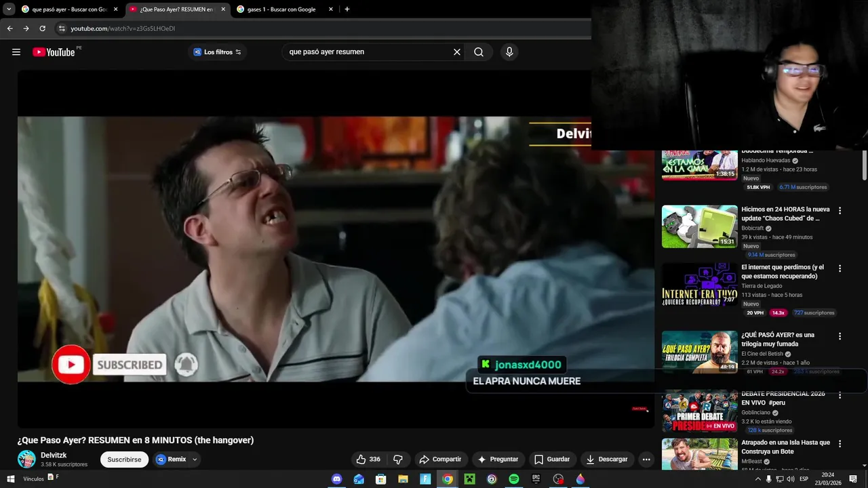The image size is (868, 488).
Task: Open Spotify from taskbar
Action: point(514,479)
